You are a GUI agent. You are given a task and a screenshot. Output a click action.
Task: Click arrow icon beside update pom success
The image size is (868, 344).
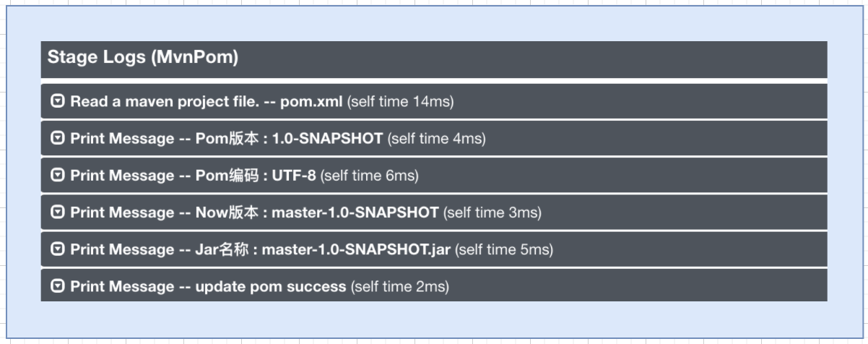[x=58, y=287]
